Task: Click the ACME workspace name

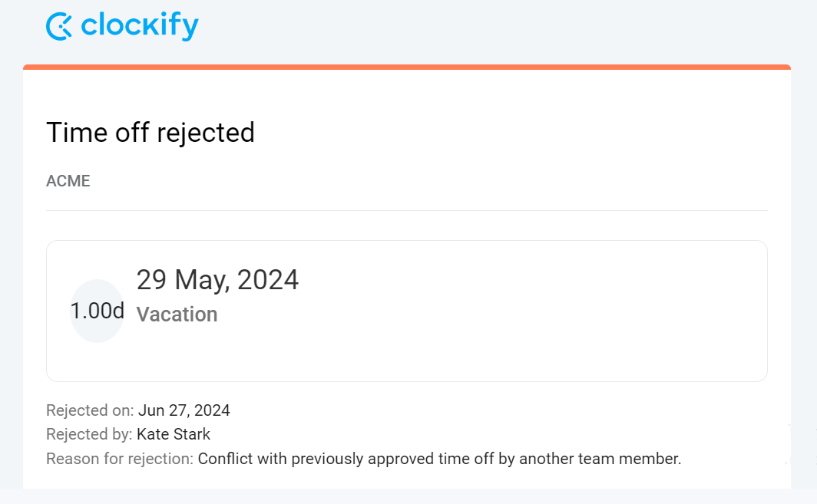Action: 68,181
